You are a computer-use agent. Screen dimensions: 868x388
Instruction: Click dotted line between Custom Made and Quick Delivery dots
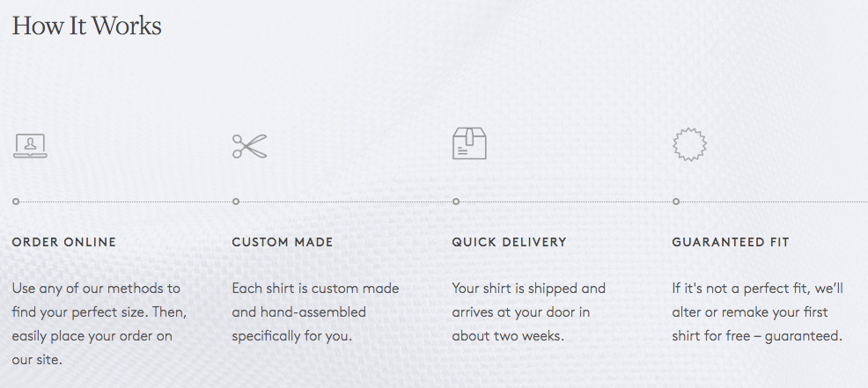pyautogui.click(x=346, y=201)
